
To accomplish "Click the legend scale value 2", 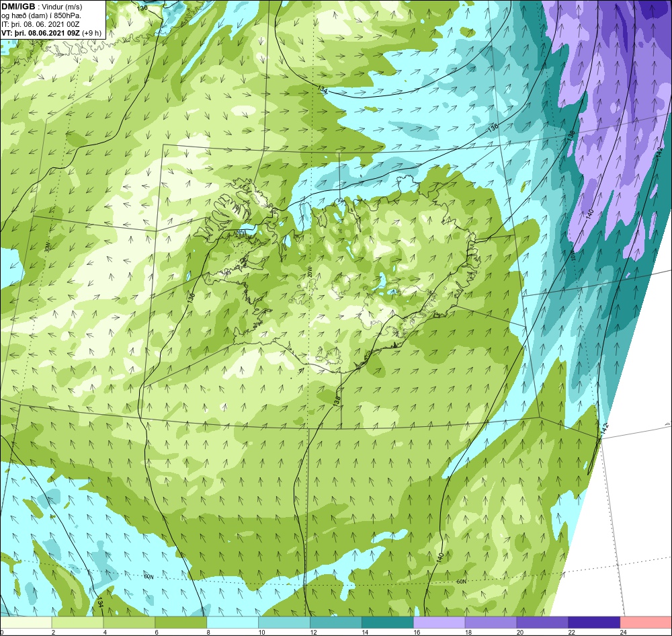I will (53, 632).
